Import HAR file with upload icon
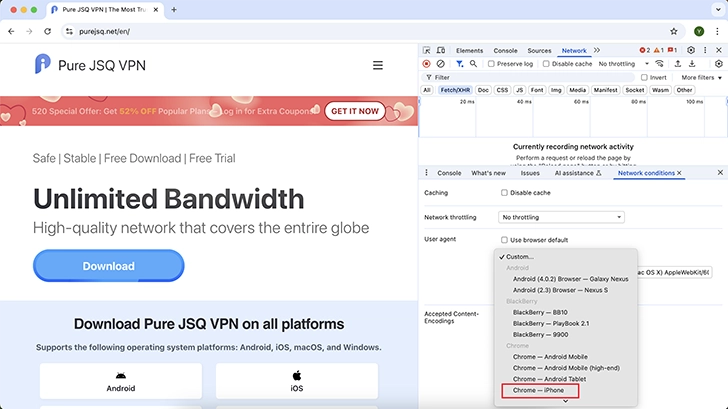This screenshot has height=409, width=728. point(678,64)
